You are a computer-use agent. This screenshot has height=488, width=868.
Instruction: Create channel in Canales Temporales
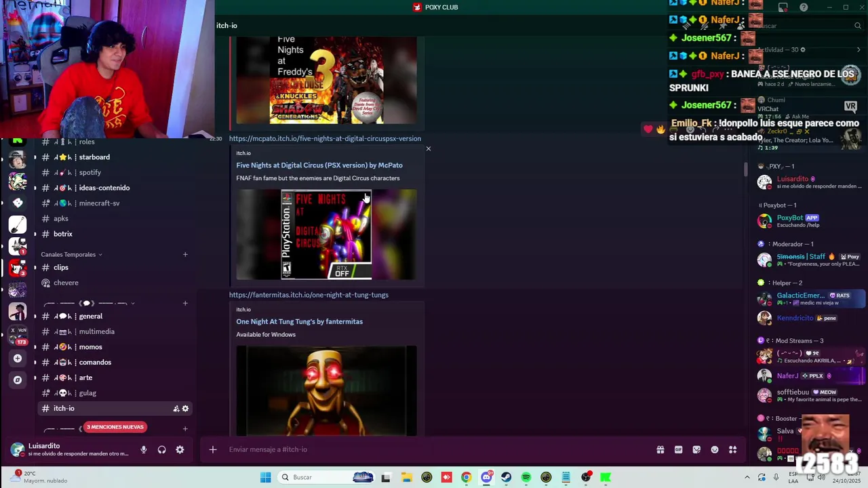coord(185,255)
